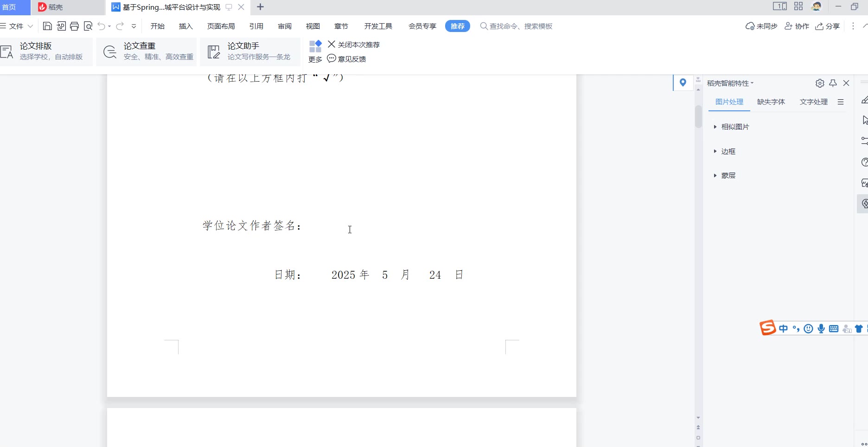The image size is (868, 447).
Task: Open customize quick access toolbar dropdown
Action: pos(134,26)
